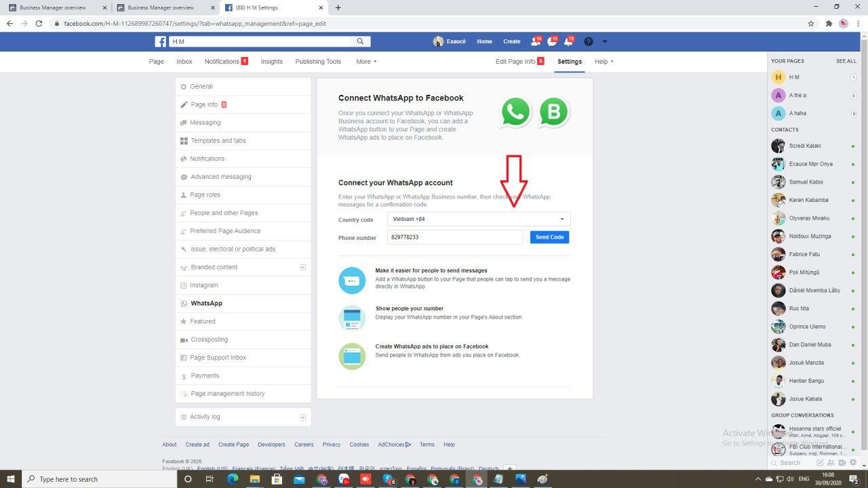Open the quick help question mark icon
This screenshot has height=488, width=868.
pos(588,41)
